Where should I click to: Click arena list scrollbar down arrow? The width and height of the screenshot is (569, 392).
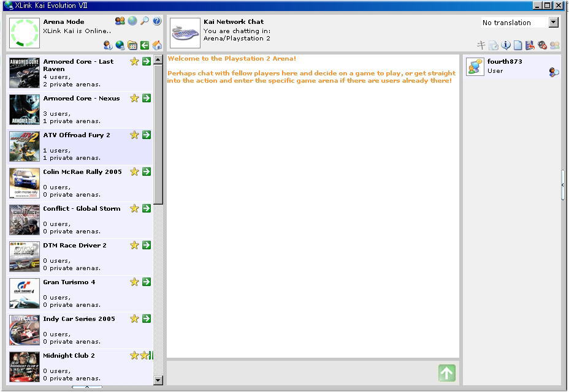[158, 380]
